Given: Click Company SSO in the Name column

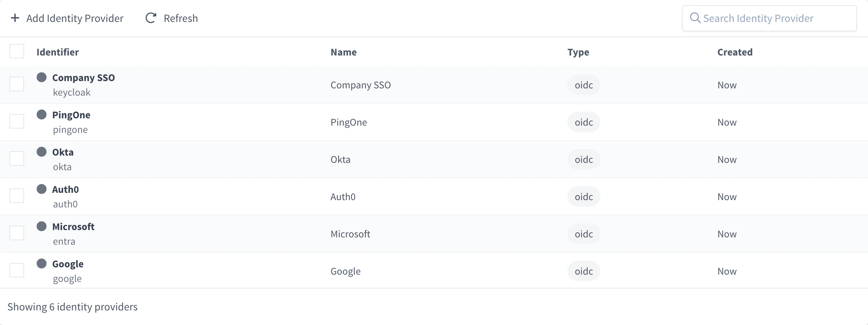Looking at the screenshot, I should click(360, 85).
